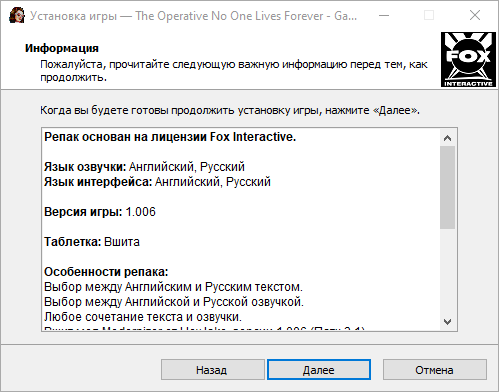Click the scrollbar thumb in info box

[447, 187]
